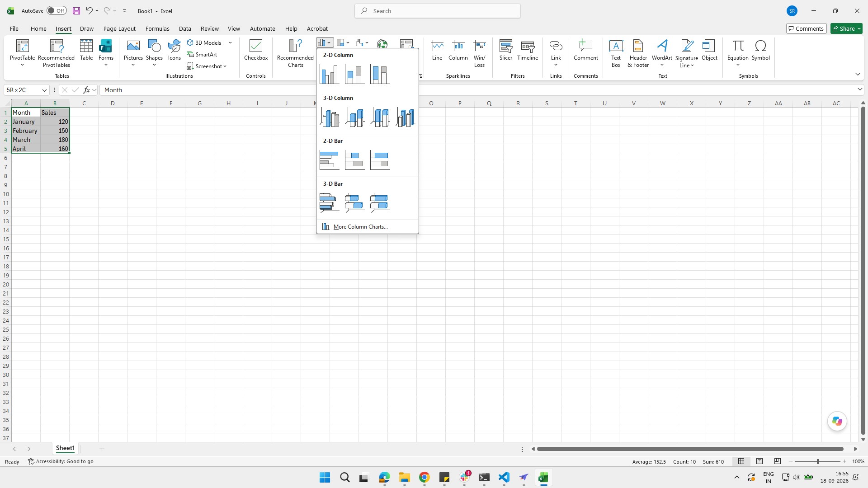Open File Explorer from the taskbar
This screenshot has height=488, width=868.
404,478
